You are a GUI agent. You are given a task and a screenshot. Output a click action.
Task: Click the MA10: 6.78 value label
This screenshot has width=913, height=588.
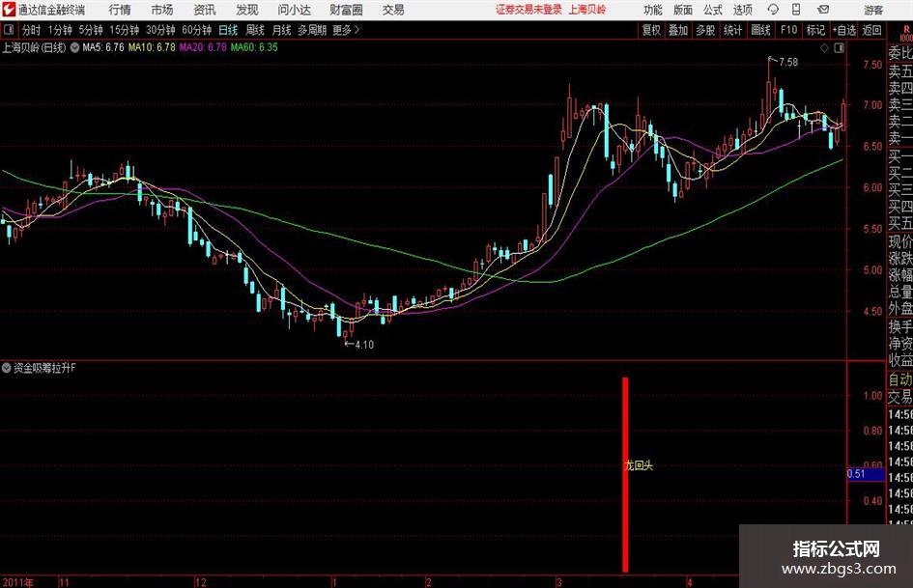point(152,47)
